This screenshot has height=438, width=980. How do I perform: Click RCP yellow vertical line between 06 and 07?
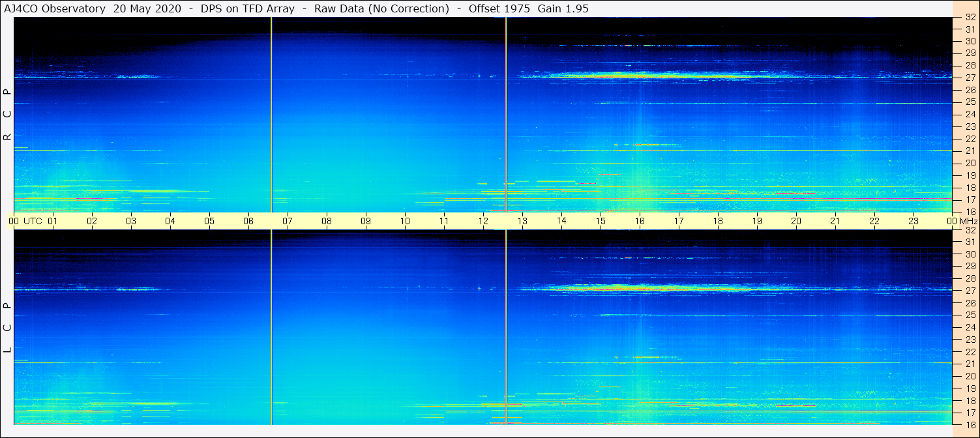(271, 115)
